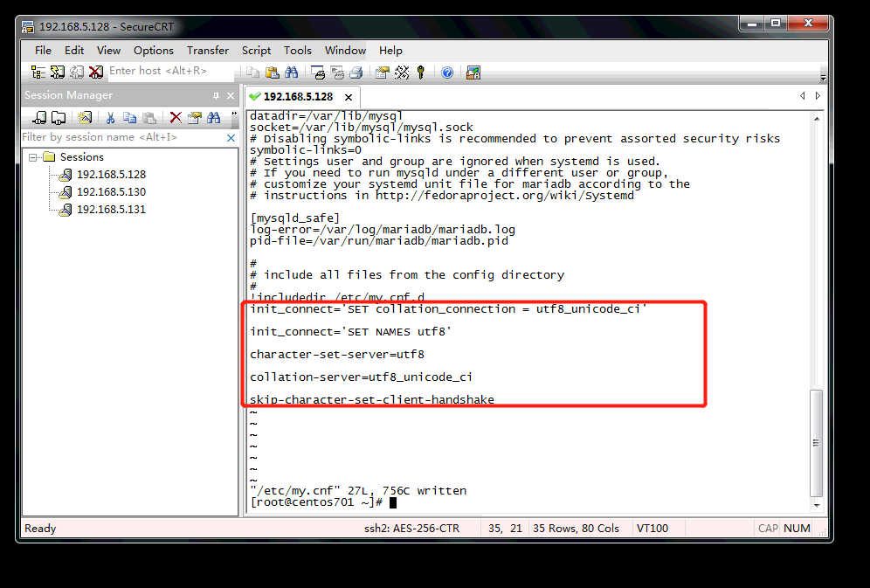Click the Print Selection toolbar icon
This screenshot has width=870, height=588.
[x=337, y=73]
